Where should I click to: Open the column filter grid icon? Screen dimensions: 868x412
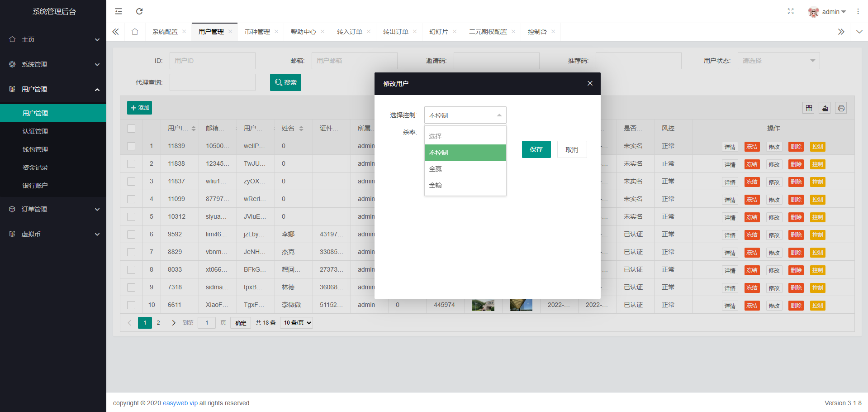click(x=809, y=108)
